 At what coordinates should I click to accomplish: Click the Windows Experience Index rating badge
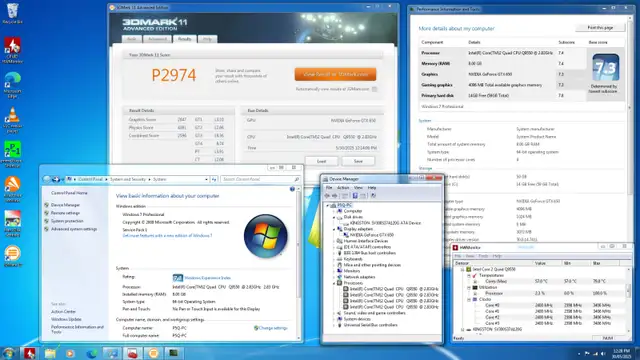coord(178,278)
